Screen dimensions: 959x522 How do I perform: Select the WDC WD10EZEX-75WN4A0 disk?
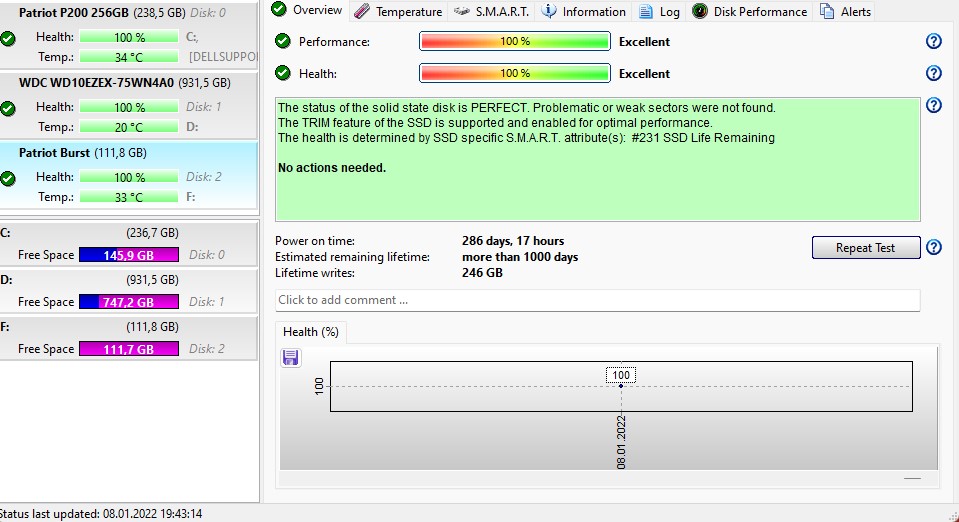click(128, 105)
